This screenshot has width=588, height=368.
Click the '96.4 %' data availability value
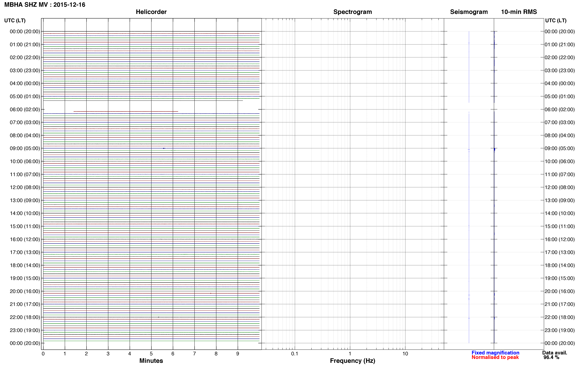(x=551, y=357)
